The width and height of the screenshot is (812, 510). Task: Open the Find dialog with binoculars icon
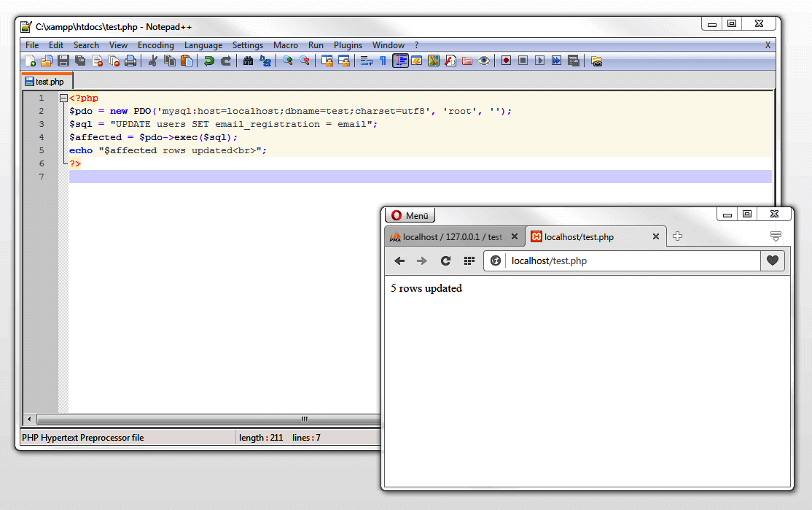coord(247,61)
